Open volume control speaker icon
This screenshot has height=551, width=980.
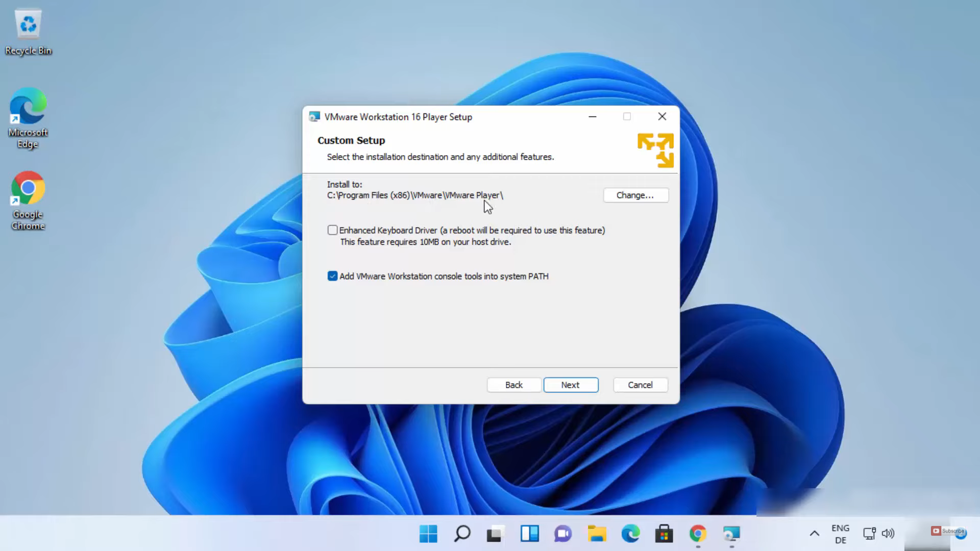click(x=888, y=534)
